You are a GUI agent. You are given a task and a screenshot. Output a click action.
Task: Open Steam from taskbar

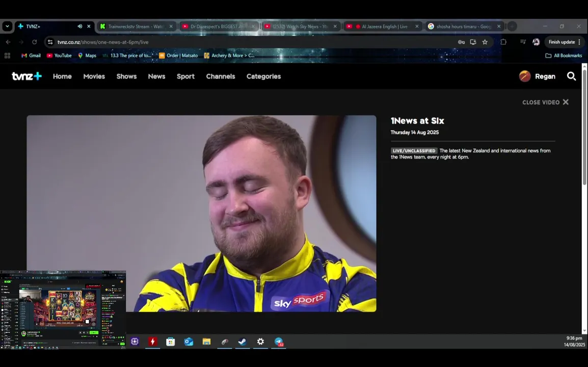(243, 342)
